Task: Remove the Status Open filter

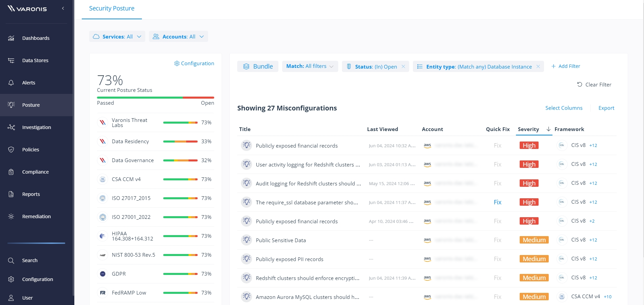Action: (403, 67)
